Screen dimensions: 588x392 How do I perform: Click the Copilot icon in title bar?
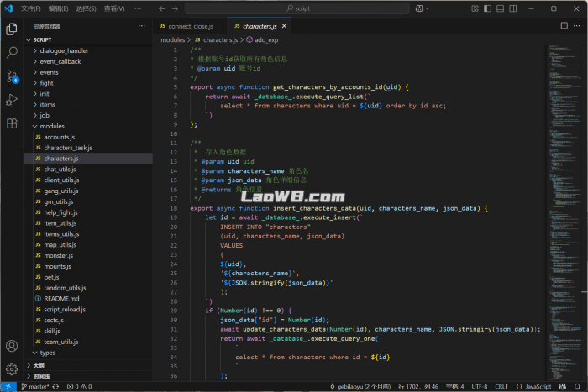pos(422,8)
